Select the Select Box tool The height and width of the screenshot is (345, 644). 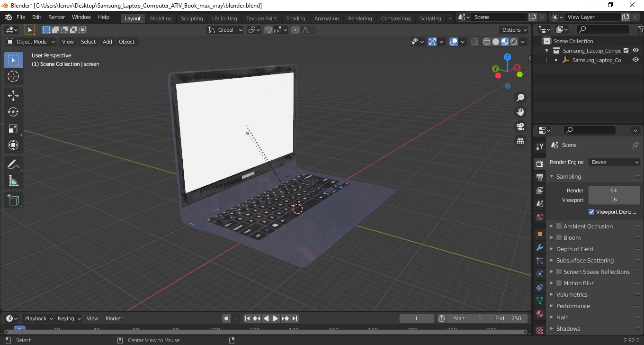click(x=13, y=60)
